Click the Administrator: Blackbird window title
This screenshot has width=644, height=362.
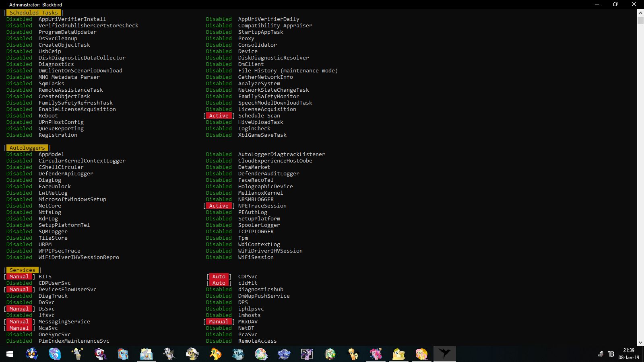(x=36, y=4)
